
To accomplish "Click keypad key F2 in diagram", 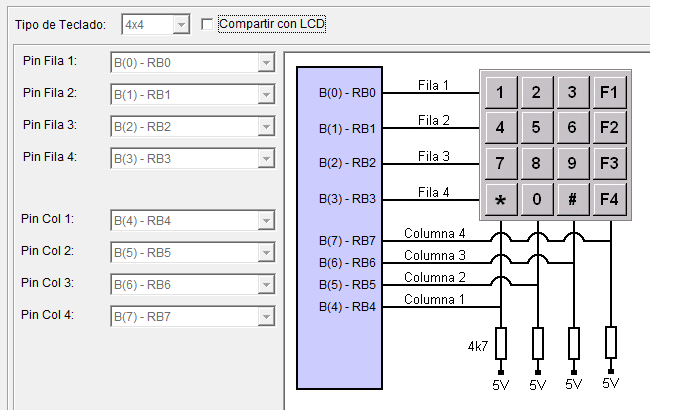I will point(610,128).
